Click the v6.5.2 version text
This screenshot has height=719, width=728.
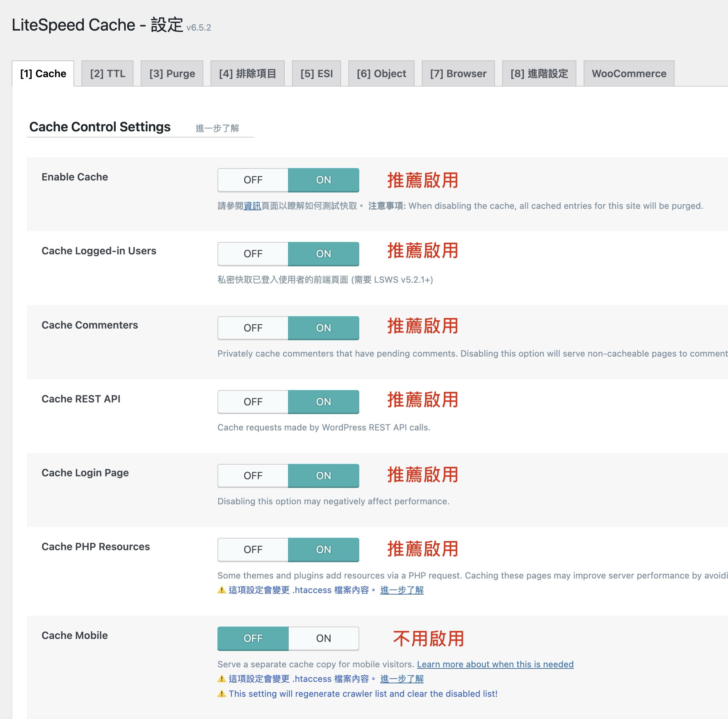[199, 28]
